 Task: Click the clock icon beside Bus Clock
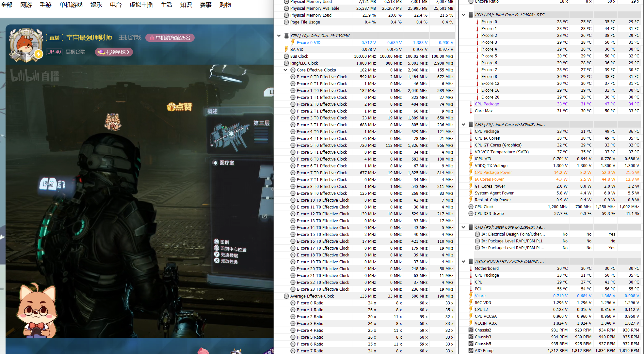click(x=286, y=56)
